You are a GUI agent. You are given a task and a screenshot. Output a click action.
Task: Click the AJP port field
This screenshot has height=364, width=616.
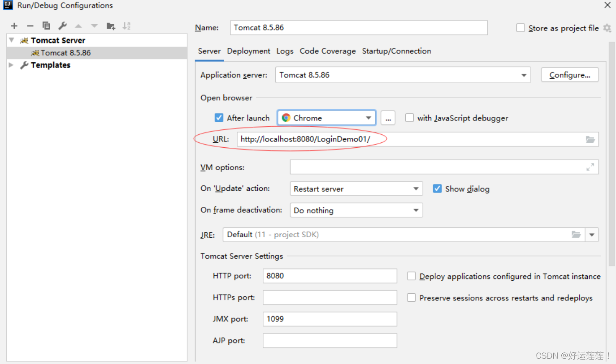tap(330, 340)
